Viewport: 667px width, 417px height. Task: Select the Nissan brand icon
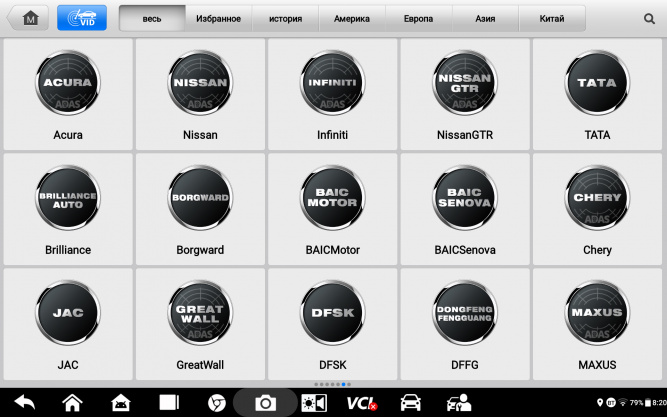click(200, 83)
